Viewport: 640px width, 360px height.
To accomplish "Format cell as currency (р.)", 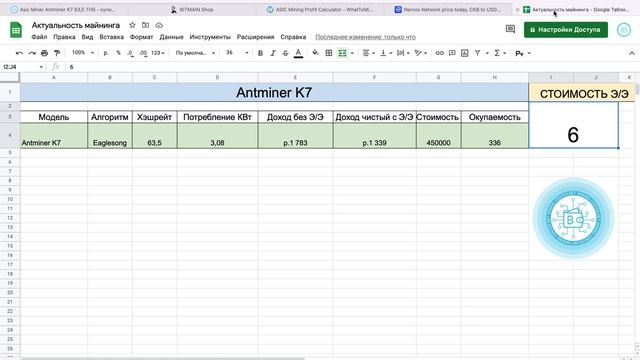I will pos(106,53).
